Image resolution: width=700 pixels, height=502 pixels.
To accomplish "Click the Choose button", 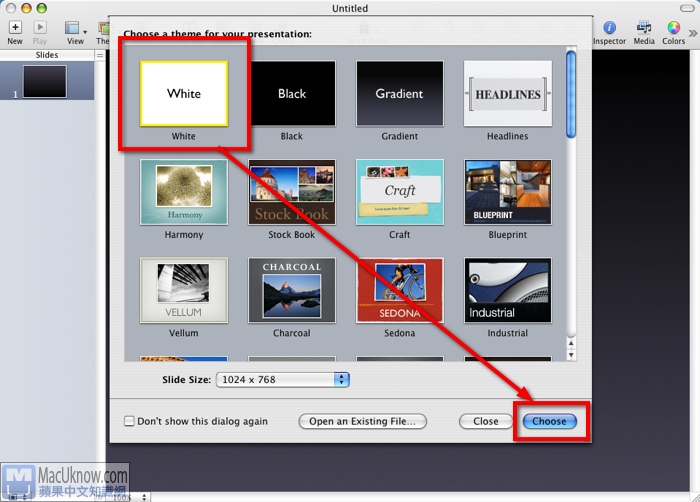I will (549, 421).
